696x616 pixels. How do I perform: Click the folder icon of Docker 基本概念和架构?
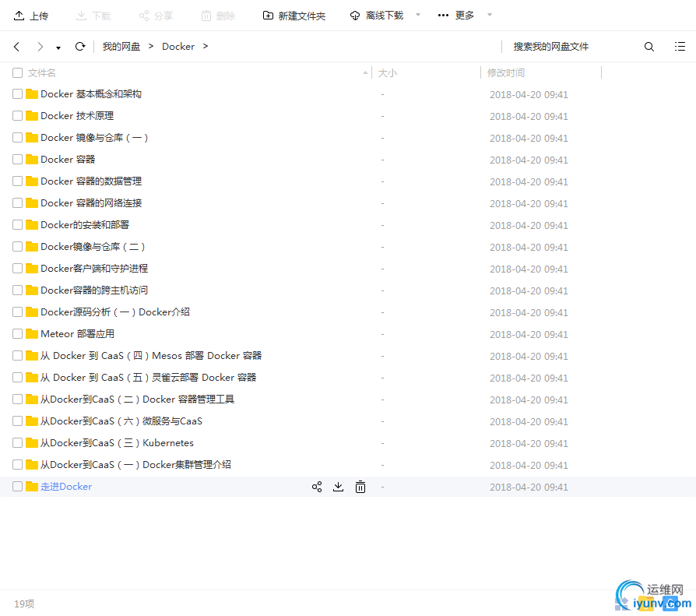32,93
